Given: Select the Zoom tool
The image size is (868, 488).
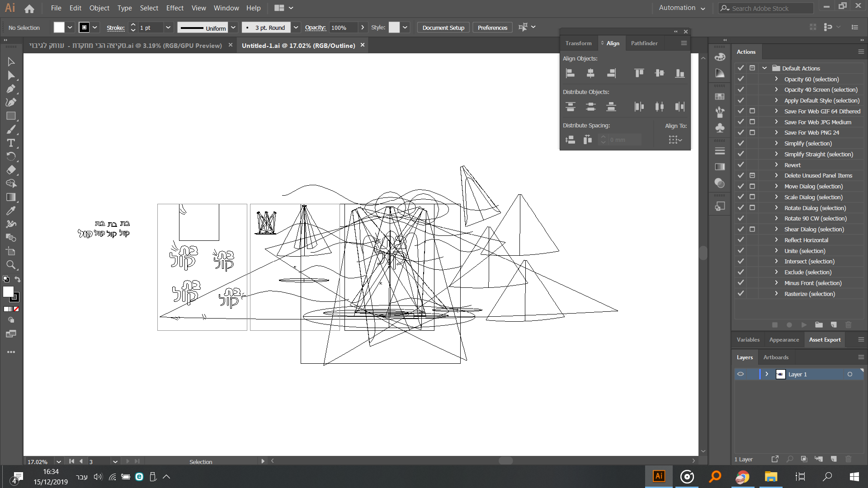Looking at the screenshot, I should (x=11, y=265).
